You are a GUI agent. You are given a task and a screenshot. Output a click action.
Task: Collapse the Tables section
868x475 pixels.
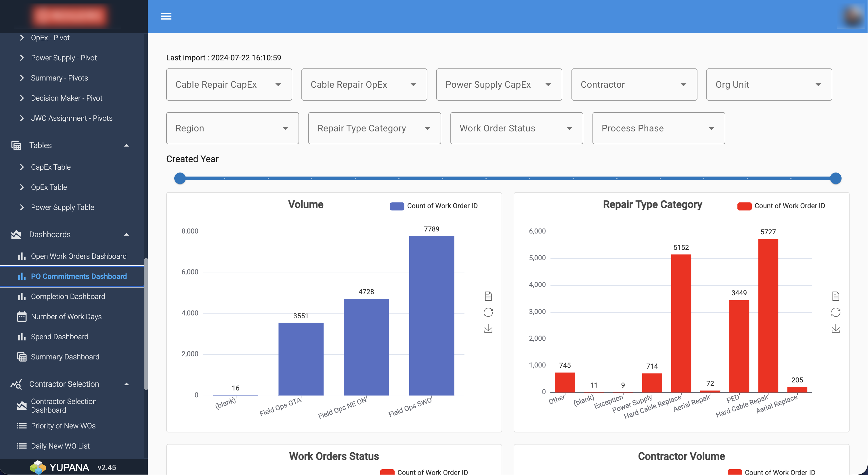[126, 145]
